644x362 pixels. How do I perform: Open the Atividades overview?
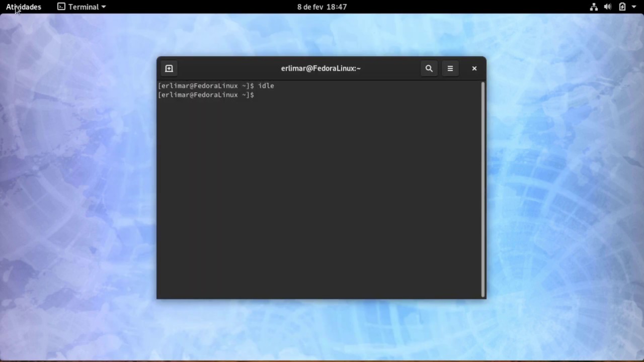pos(24,7)
